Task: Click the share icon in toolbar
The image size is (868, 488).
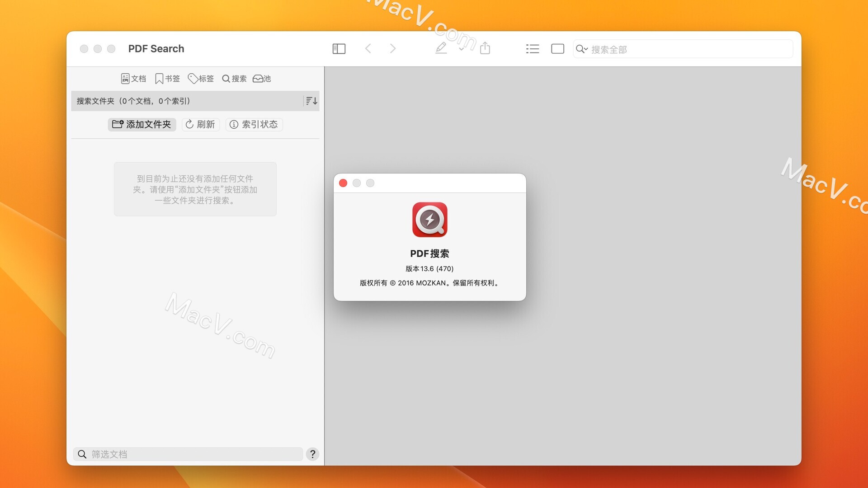Action: (485, 48)
